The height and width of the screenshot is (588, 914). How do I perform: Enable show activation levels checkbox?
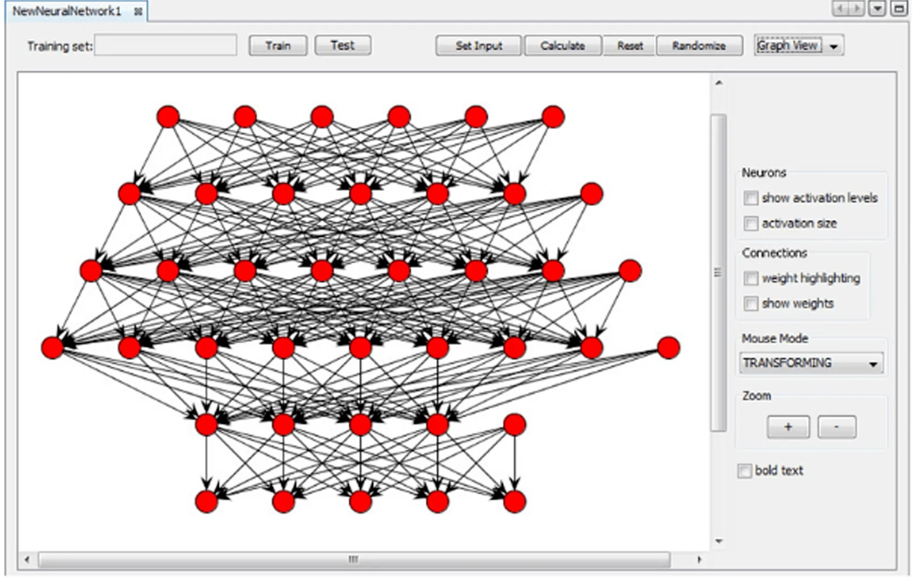(x=750, y=198)
